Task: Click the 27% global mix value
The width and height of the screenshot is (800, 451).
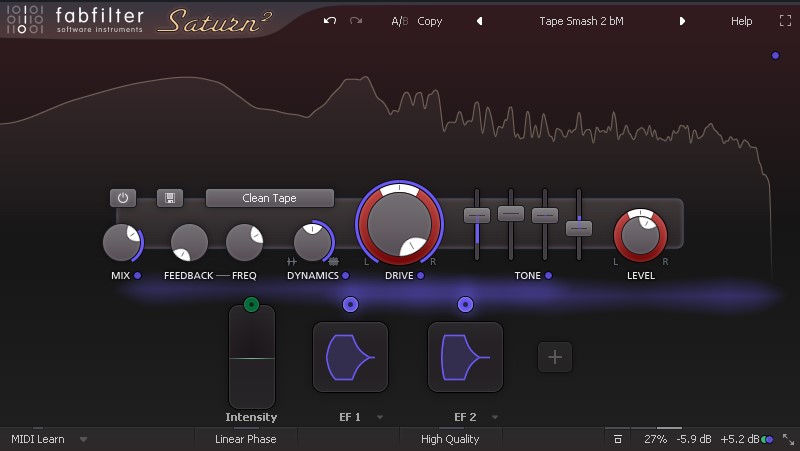Action: pos(655,439)
